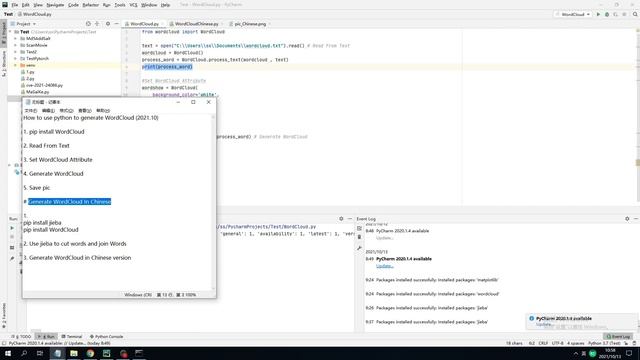Click the stop icon in Run panel
Viewport: 640px width, 360px height.
12,237
